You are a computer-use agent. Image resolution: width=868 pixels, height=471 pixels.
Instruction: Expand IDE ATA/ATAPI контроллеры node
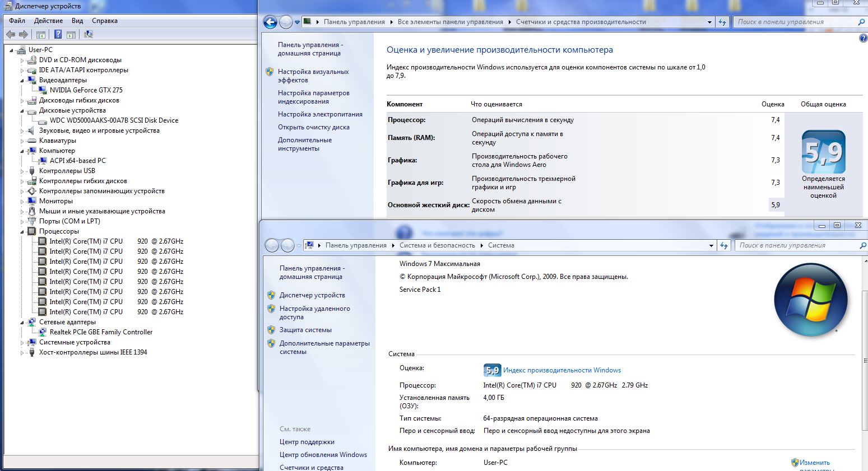(x=22, y=70)
